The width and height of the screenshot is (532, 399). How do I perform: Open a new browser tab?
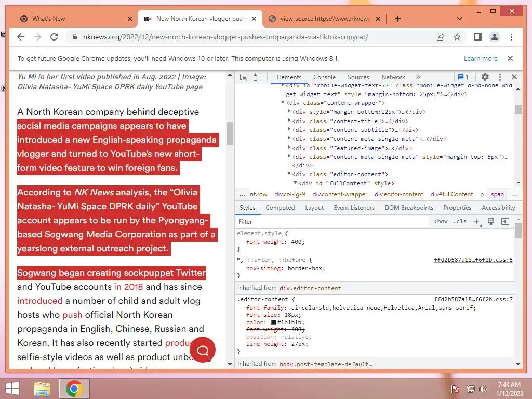398,19
